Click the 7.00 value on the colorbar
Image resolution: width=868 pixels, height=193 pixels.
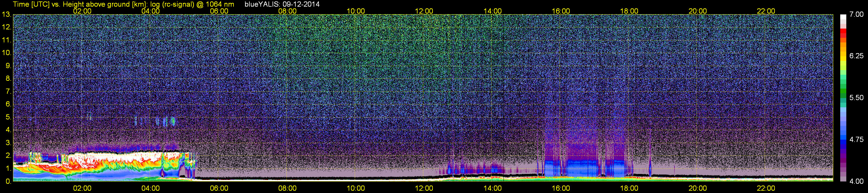pos(856,14)
